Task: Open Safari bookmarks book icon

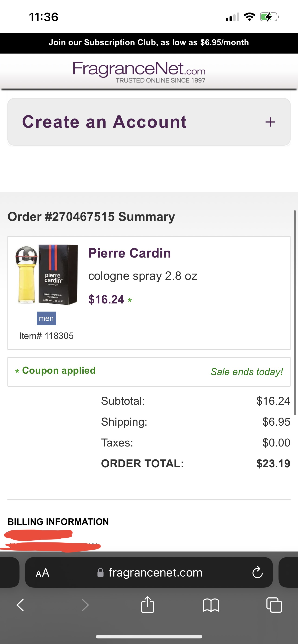Action: coord(211,605)
